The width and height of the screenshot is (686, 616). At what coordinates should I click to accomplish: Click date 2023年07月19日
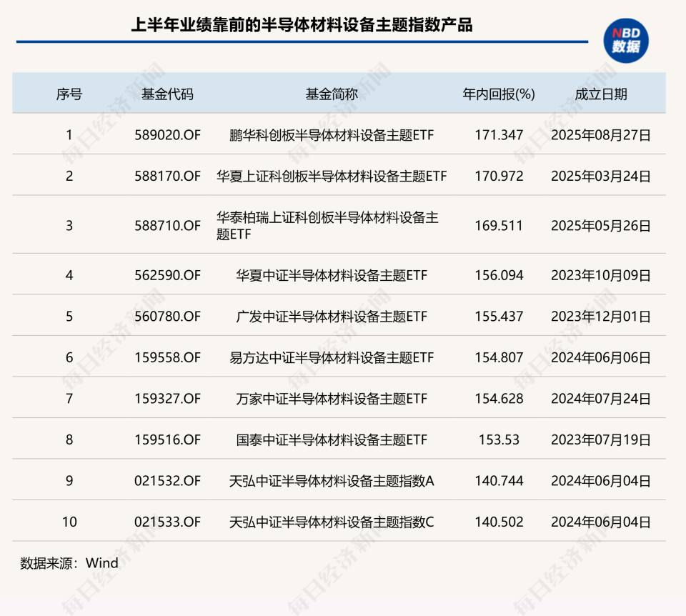(x=601, y=439)
